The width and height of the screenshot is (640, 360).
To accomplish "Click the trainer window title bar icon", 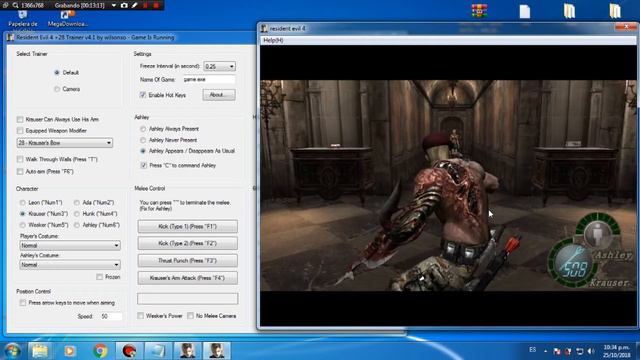I will point(11,38).
